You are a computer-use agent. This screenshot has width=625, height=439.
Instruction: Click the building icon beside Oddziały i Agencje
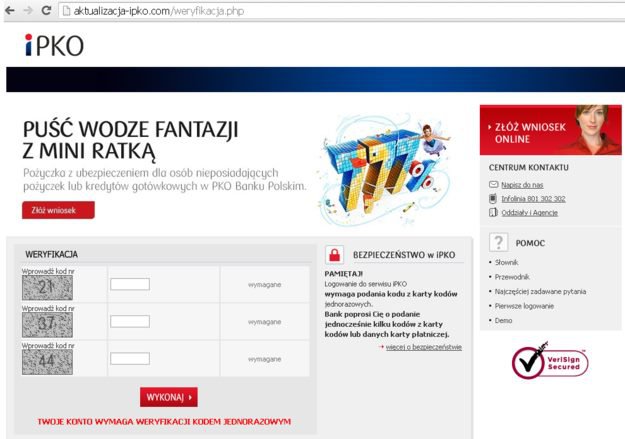point(493,212)
